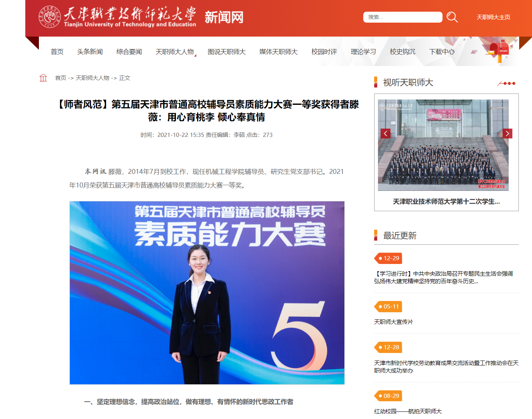Show previous slide in video carousel
The height and width of the screenshot is (419, 532).
tap(385, 134)
